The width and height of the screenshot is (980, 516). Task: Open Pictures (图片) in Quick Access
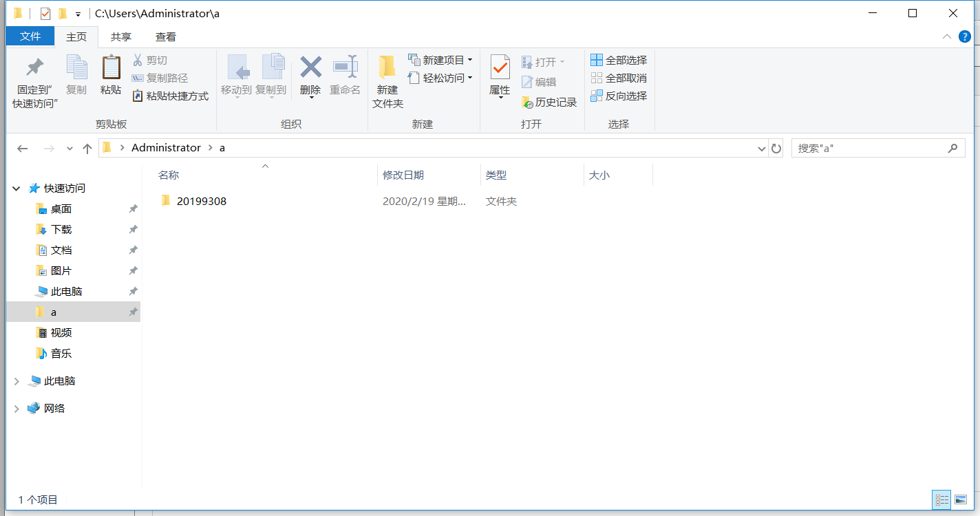pos(61,271)
